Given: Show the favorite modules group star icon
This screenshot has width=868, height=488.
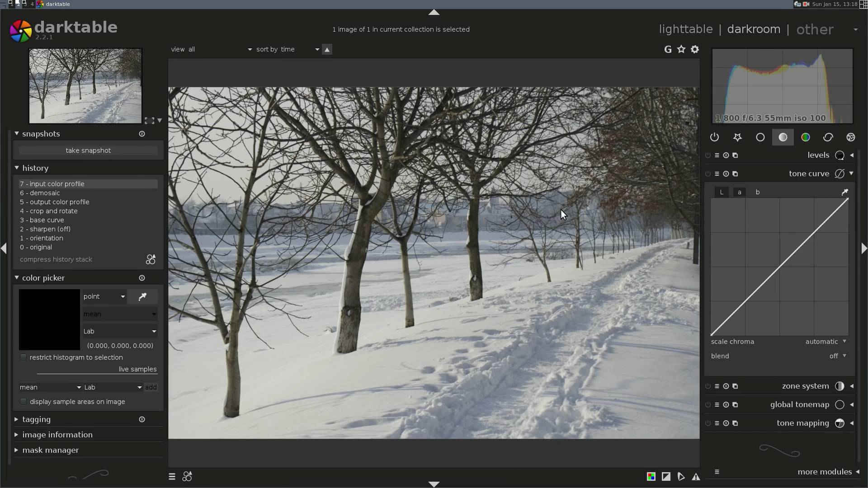Looking at the screenshot, I should pos(737,137).
